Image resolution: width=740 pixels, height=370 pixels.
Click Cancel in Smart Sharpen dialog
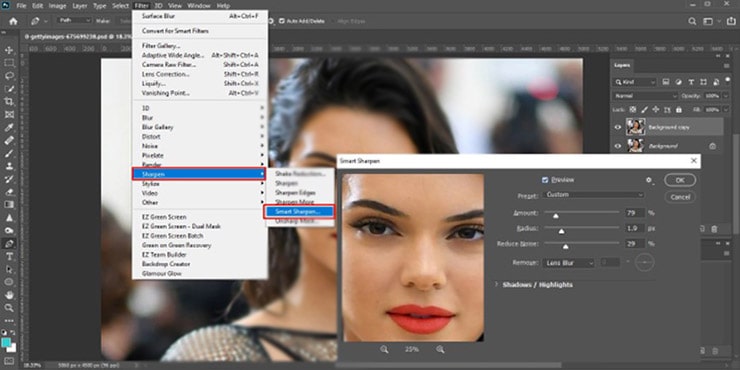[x=680, y=197]
